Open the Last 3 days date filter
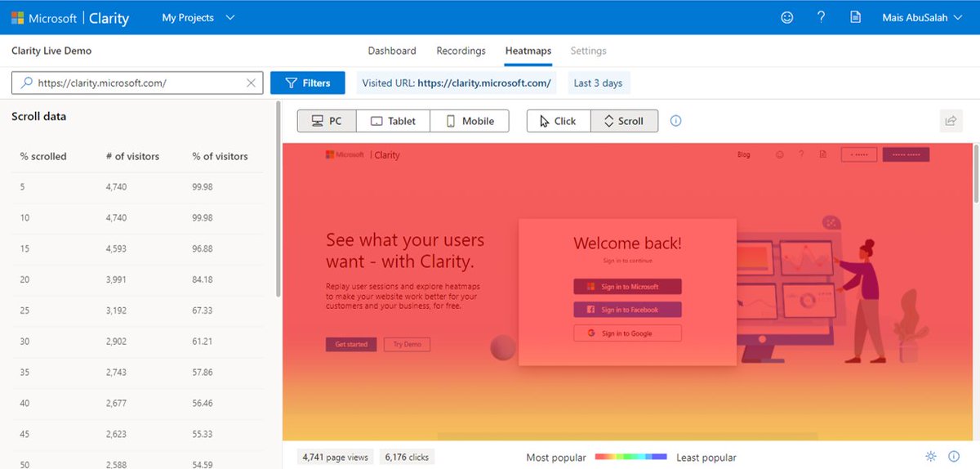 click(598, 83)
